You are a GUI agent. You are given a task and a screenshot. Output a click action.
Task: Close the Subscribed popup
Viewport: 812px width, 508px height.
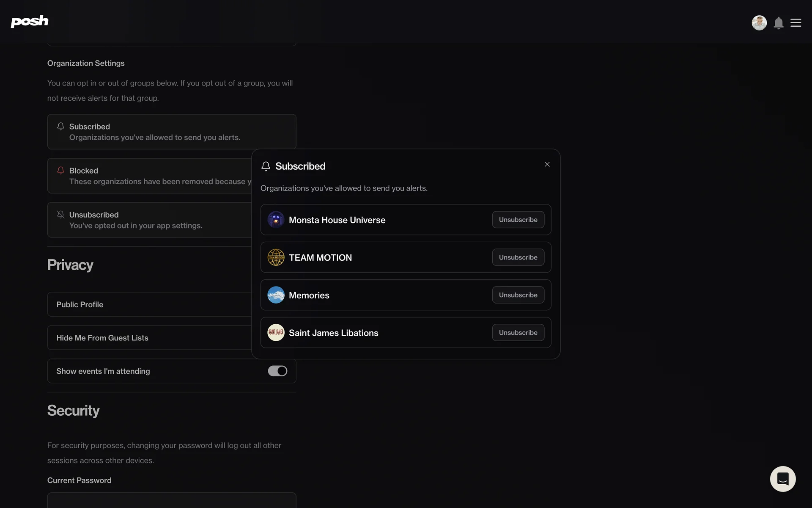click(547, 164)
